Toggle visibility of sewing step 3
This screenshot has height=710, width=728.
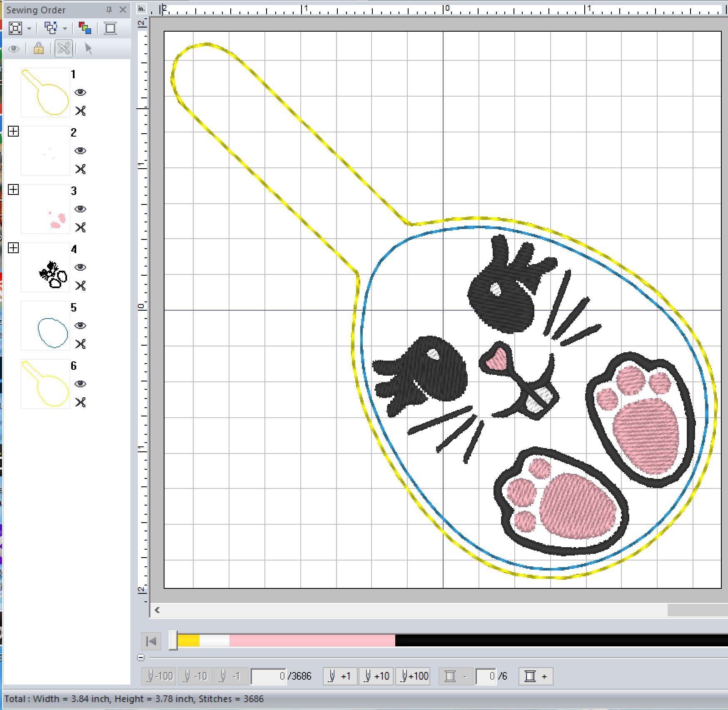tap(80, 209)
